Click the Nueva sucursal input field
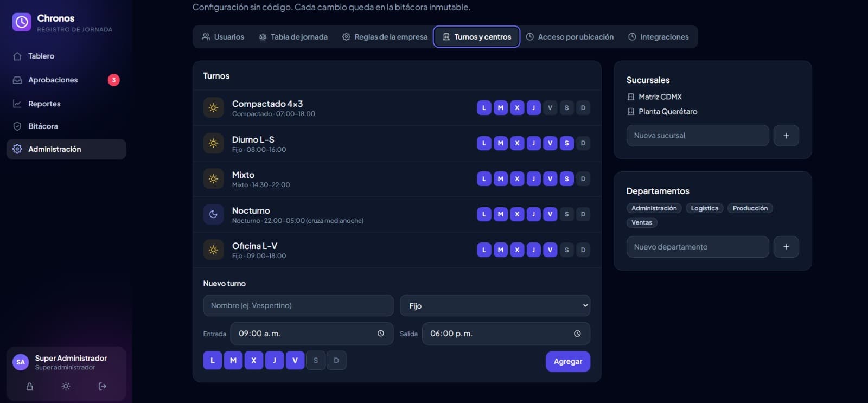Image resolution: width=868 pixels, height=403 pixels. [x=698, y=136]
